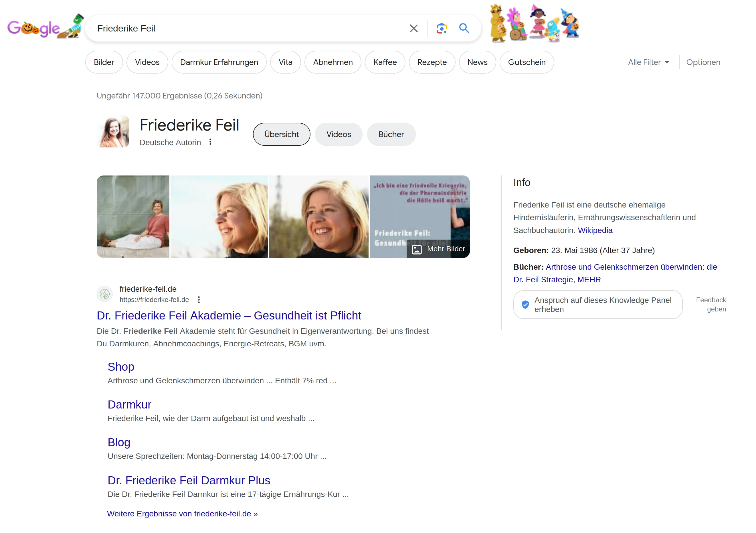Open the Wikipedia link in Info panel
Screen dimensions: 756x533
tap(595, 230)
